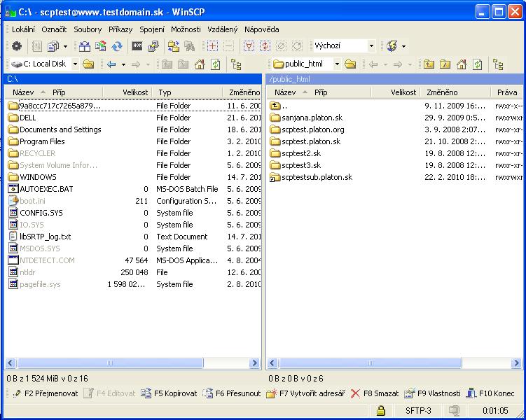Click F7 Vytvořit adresář button
526x420 pixels.
click(305, 393)
